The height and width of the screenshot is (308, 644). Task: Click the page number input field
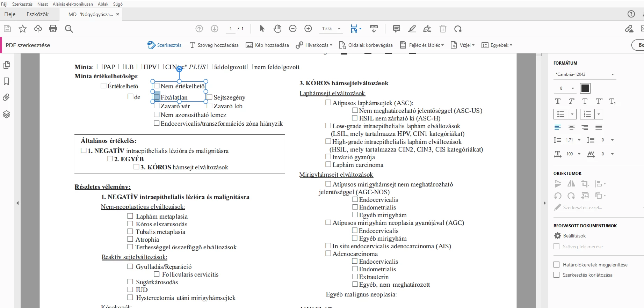coord(231,29)
